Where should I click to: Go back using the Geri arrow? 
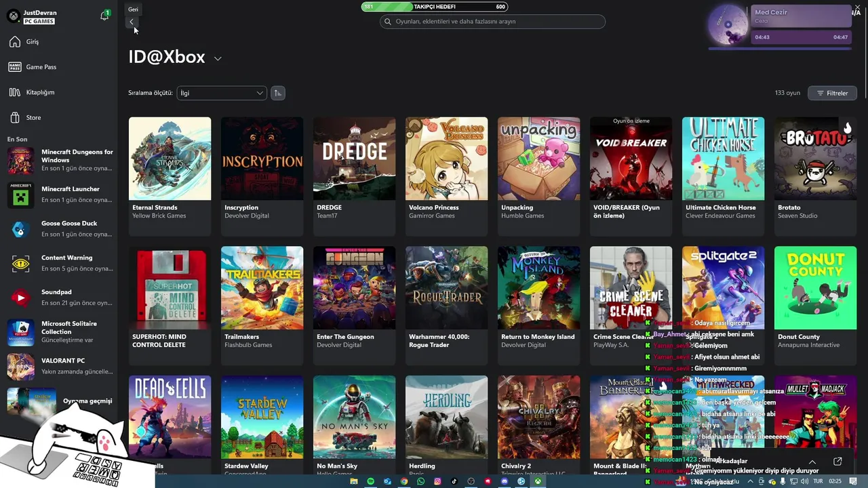132,22
